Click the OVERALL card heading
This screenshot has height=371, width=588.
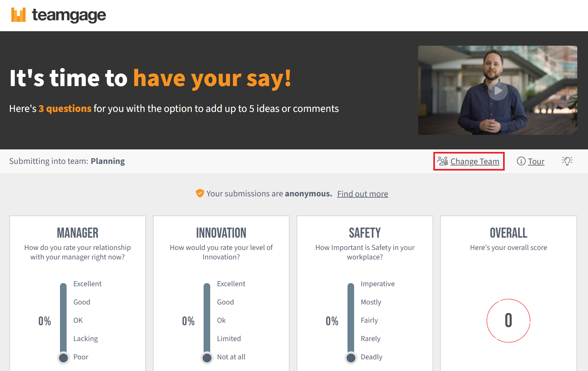click(x=508, y=233)
